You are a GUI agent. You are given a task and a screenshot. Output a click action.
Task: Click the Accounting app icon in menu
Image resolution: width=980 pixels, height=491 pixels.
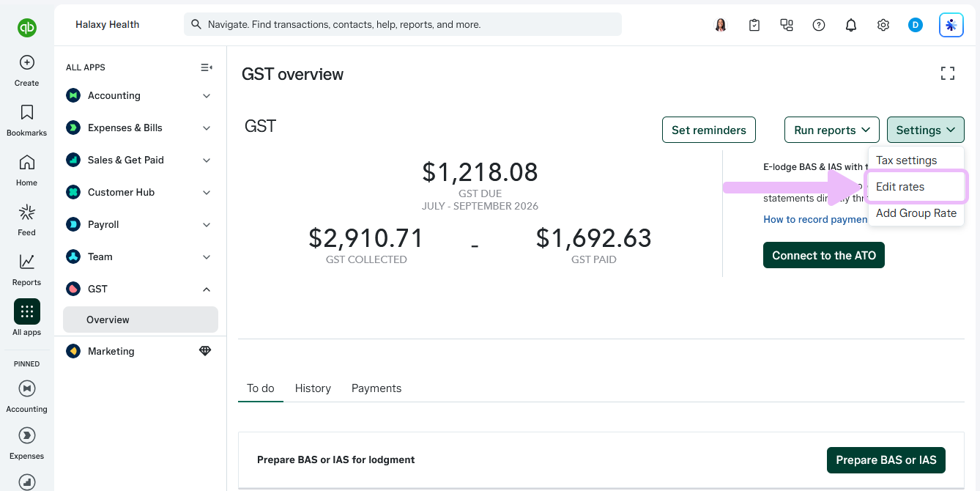[x=73, y=95]
